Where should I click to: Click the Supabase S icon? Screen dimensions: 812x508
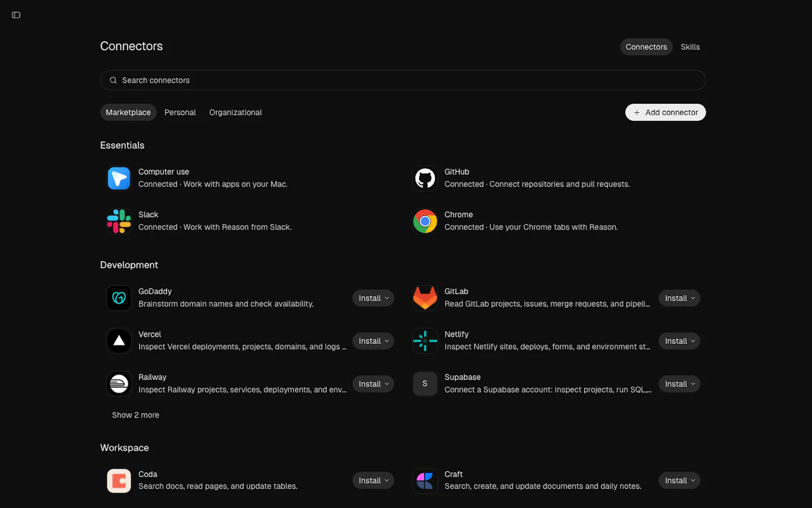(x=425, y=384)
